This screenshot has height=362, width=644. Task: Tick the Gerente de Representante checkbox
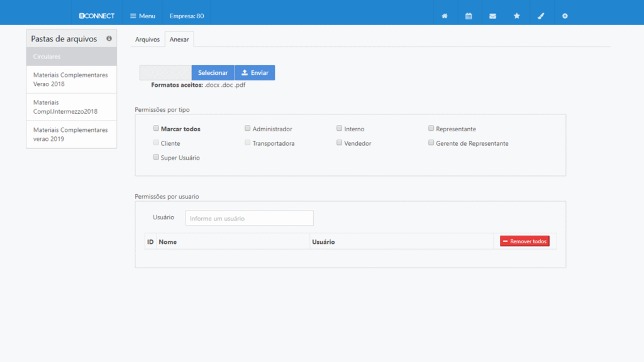point(431,143)
